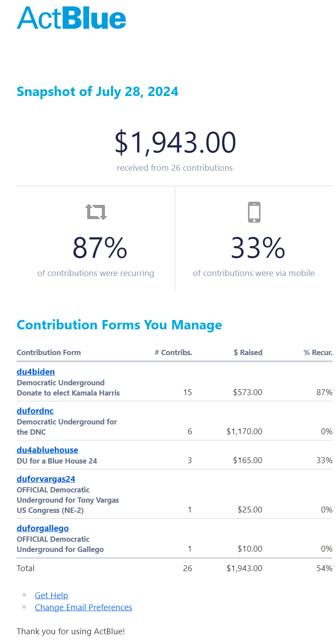This screenshot has height=644, width=336.
Task: Click the Contribution Form column header
Action: pyautogui.click(x=49, y=352)
